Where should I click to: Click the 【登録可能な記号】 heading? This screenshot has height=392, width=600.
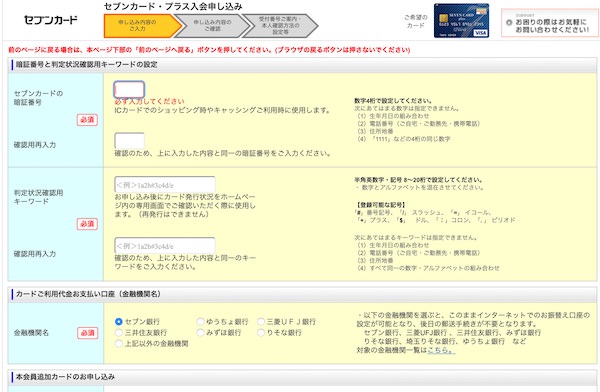(380, 205)
